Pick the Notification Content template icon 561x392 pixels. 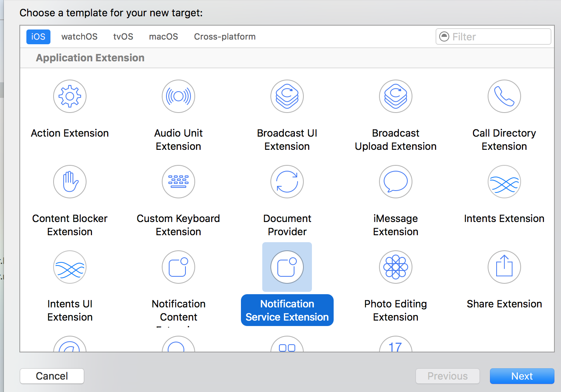[178, 267]
